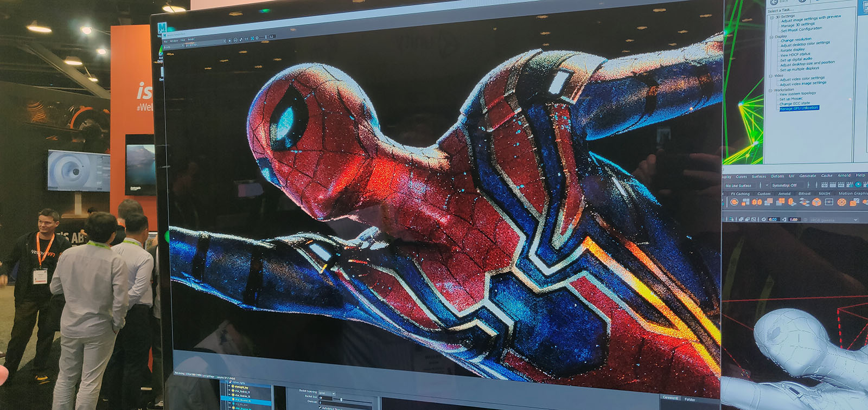Click the blue fit-to-window icon in RenderView toolbar
The width and height of the screenshot is (868, 410).
(252, 39)
